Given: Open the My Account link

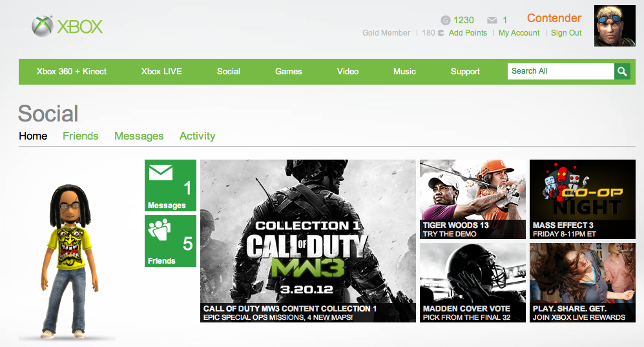Looking at the screenshot, I should coord(519,33).
